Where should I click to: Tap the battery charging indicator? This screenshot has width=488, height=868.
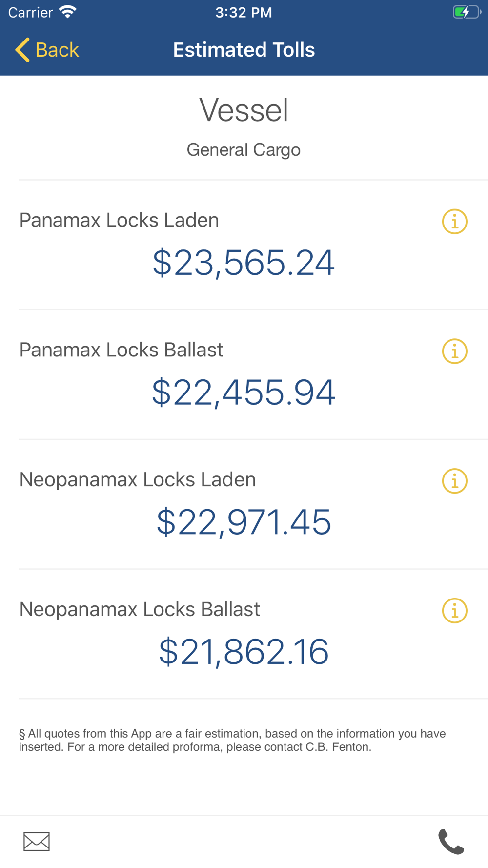pyautogui.click(x=466, y=12)
